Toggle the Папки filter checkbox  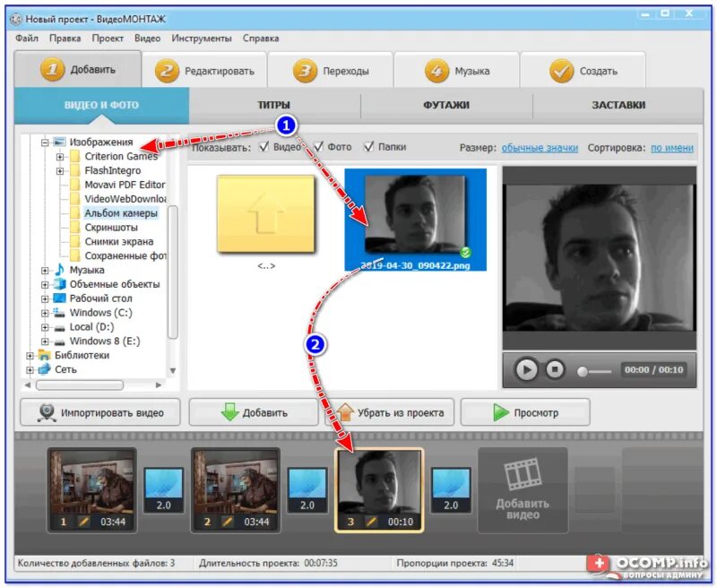coord(368,147)
